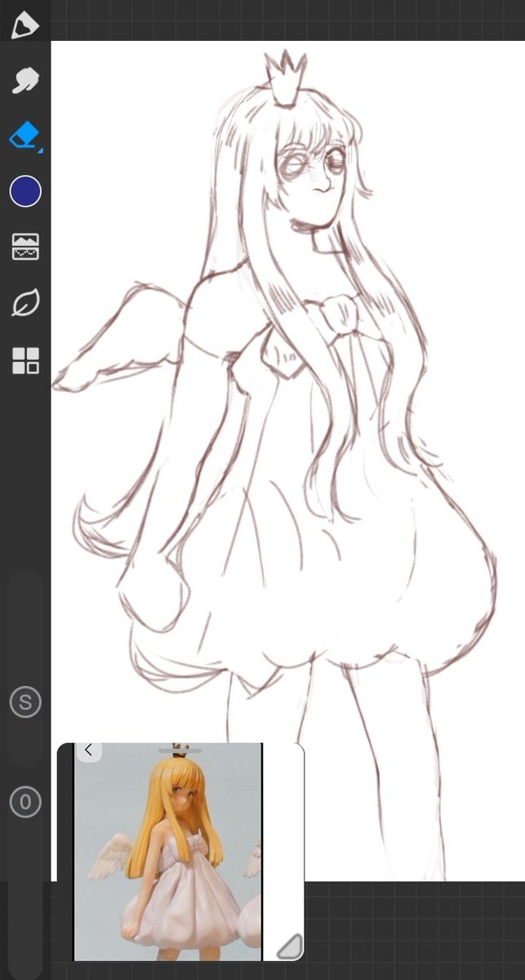The height and width of the screenshot is (980, 525).
Task: Open the leaf-shaped tools icon
Action: tap(25, 303)
